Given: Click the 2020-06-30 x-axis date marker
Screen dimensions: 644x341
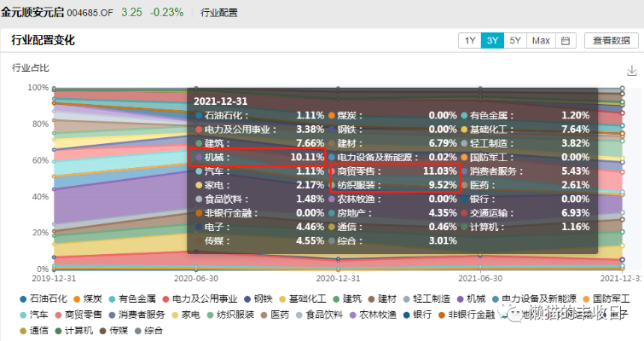Looking at the screenshot, I should [195, 278].
